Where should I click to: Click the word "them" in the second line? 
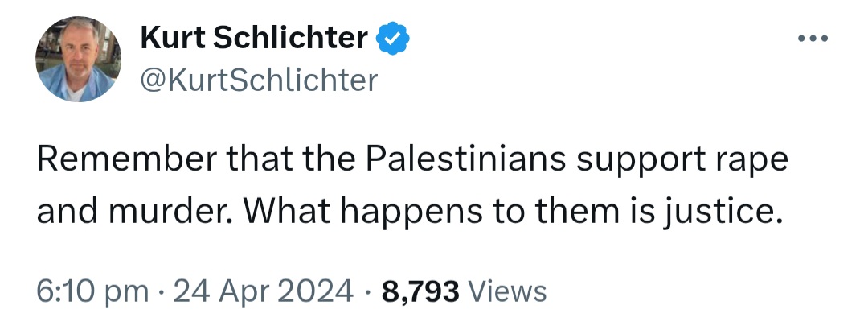click(x=571, y=210)
